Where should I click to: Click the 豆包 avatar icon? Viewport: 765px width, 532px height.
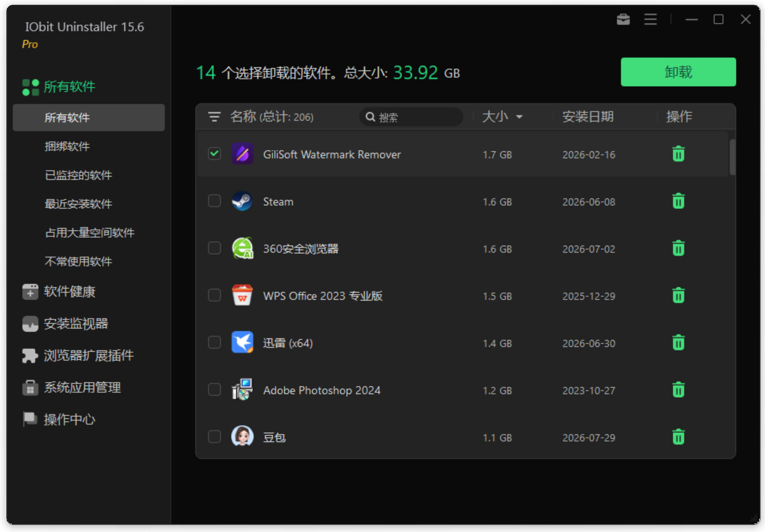pyautogui.click(x=242, y=437)
